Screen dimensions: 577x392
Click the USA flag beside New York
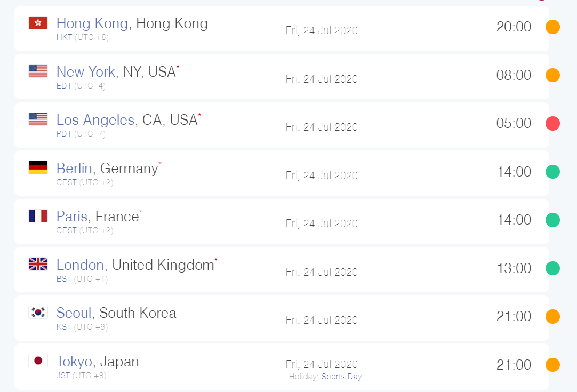pos(38,71)
